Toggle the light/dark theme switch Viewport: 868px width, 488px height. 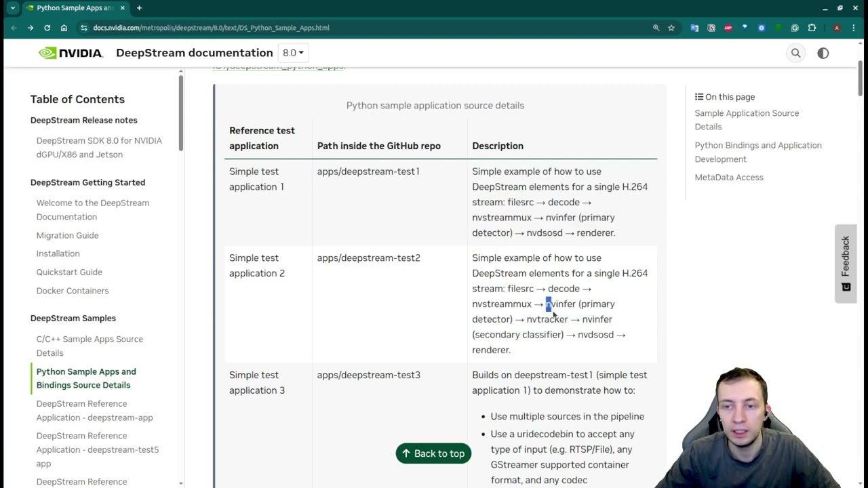coord(823,53)
